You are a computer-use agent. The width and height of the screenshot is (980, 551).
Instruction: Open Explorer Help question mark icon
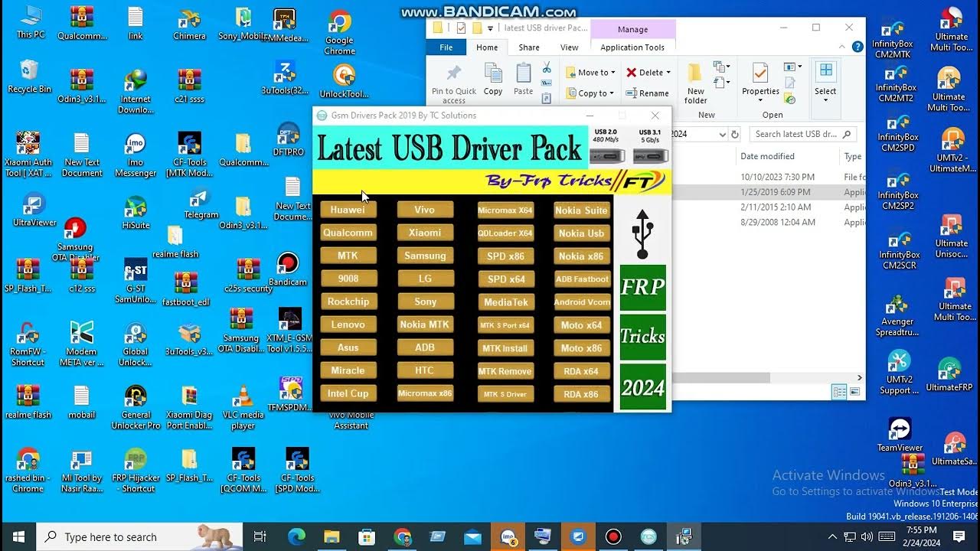(x=857, y=47)
